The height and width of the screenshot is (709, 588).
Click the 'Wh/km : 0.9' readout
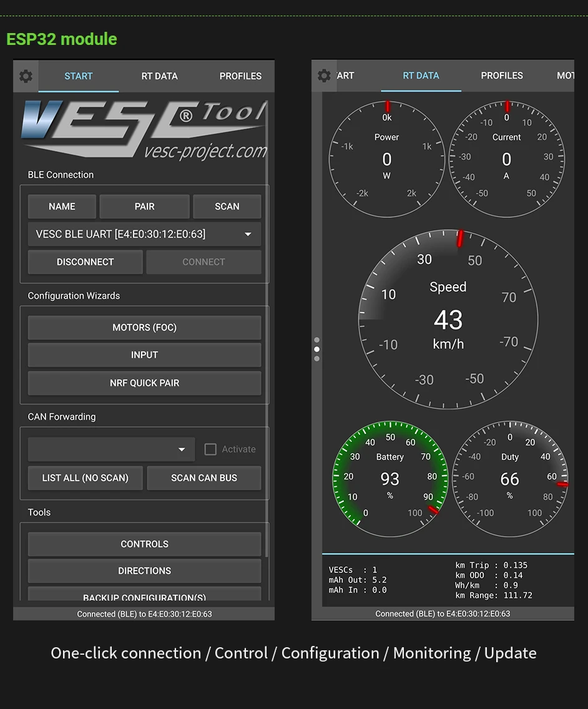486,585
